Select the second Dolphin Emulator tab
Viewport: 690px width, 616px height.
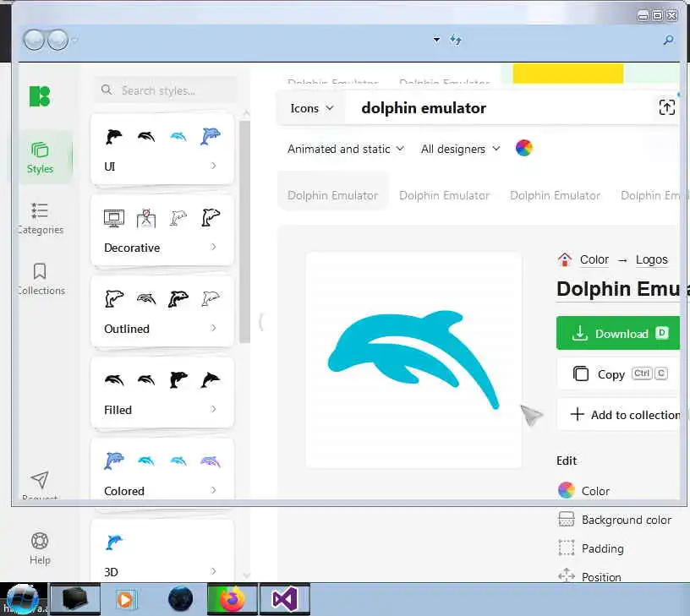[x=444, y=195]
